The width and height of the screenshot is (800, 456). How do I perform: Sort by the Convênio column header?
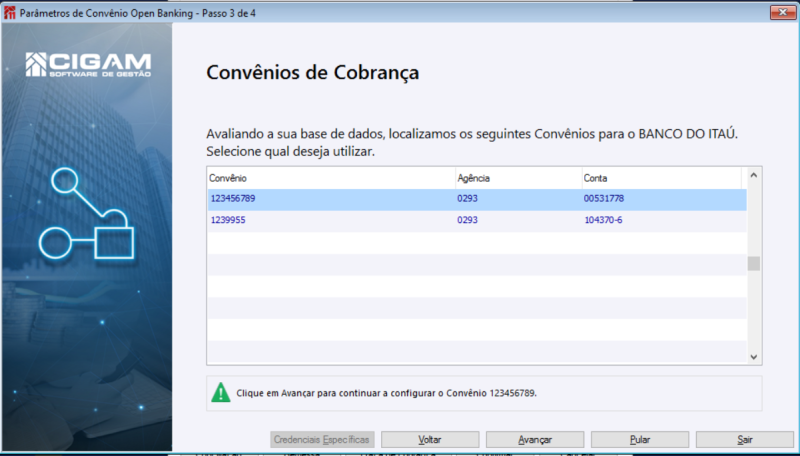pyautogui.click(x=332, y=179)
